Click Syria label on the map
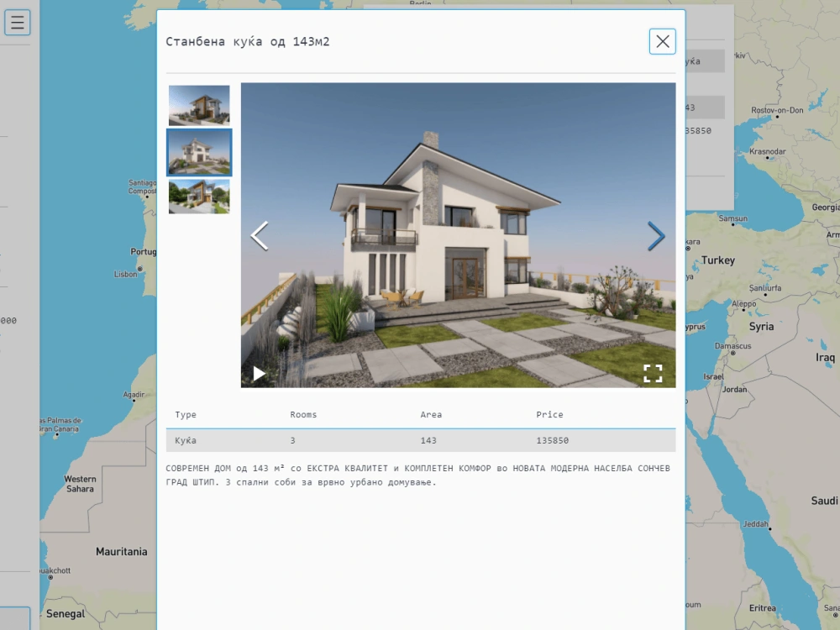 point(761,326)
